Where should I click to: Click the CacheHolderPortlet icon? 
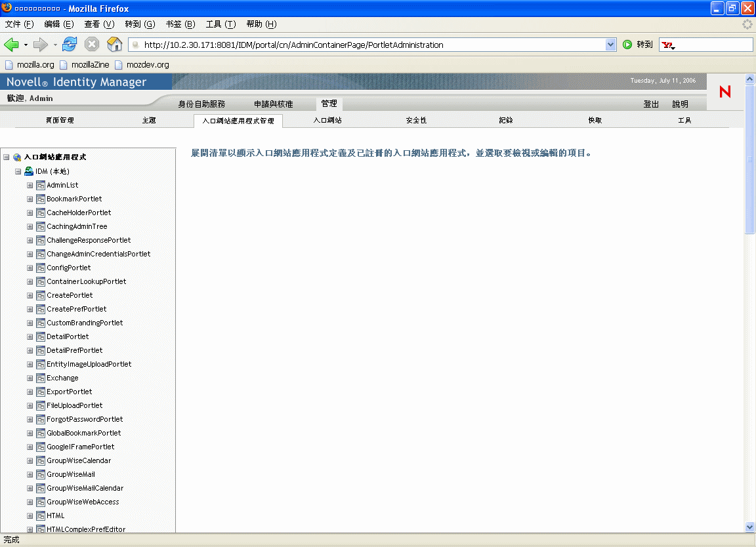(41, 213)
